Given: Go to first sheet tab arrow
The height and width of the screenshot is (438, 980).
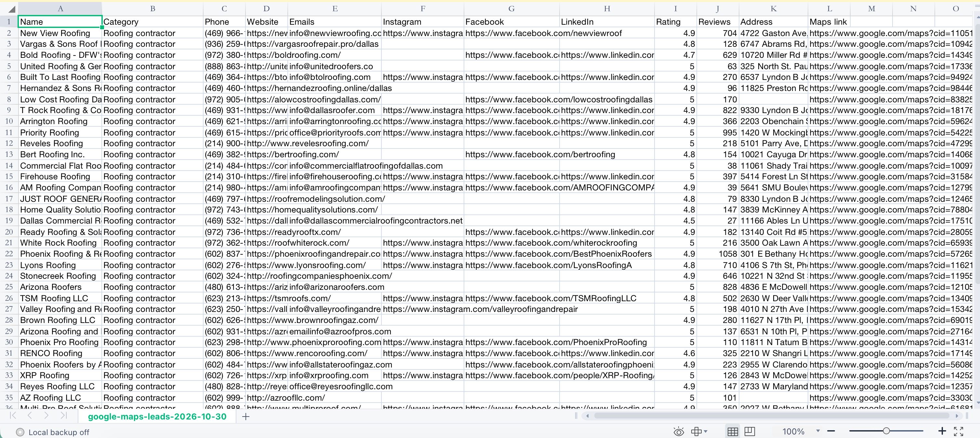Looking at the screenshot, I should click(13, 416).
